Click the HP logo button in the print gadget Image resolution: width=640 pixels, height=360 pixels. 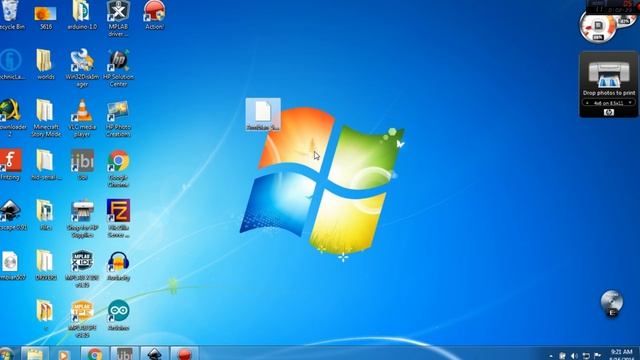click(x=609, y=112)
